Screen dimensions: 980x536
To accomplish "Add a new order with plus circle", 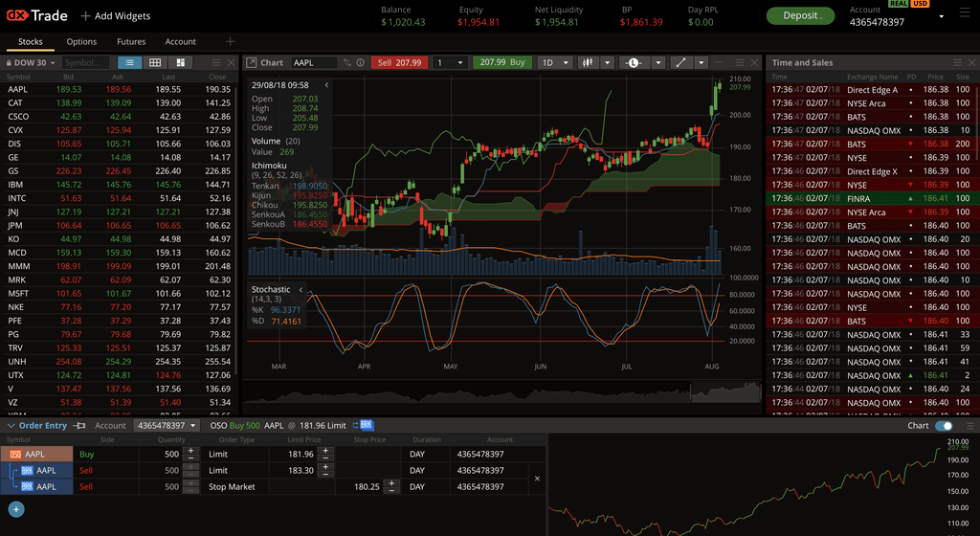I will click(16, 509).
